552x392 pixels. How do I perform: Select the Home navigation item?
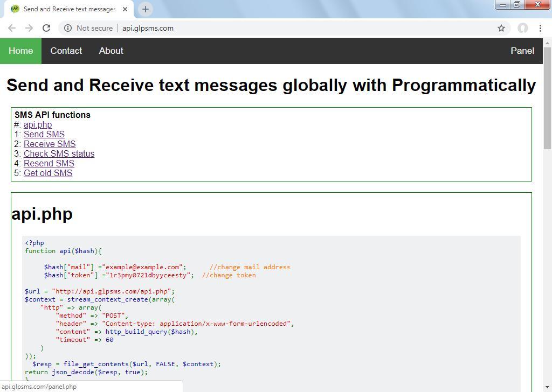(20, 51)
